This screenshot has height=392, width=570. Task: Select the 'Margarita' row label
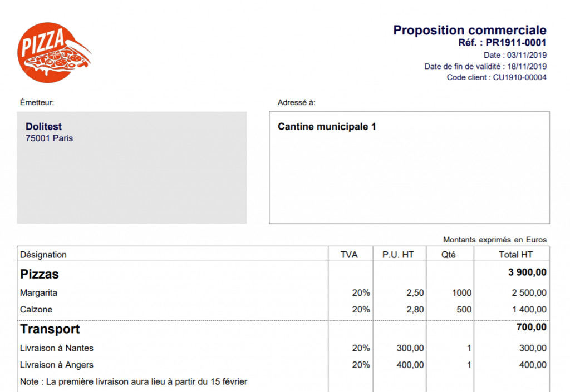pos(38,292)
